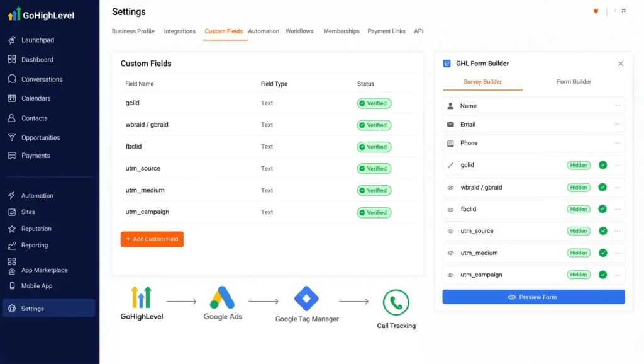Toggle green checkmark on utm_source form row
The height and width of the screenshot is (364, 644).
[x=602, y=230]
